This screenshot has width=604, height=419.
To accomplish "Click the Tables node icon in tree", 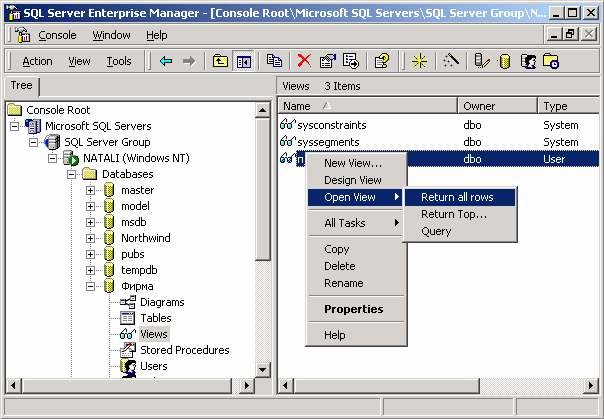I will coord(128,318).
